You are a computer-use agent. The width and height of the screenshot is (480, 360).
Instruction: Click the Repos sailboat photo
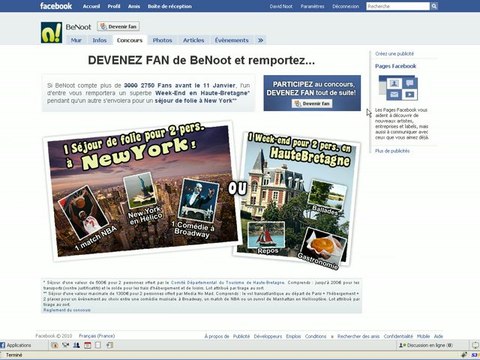(x=266, y=235)
